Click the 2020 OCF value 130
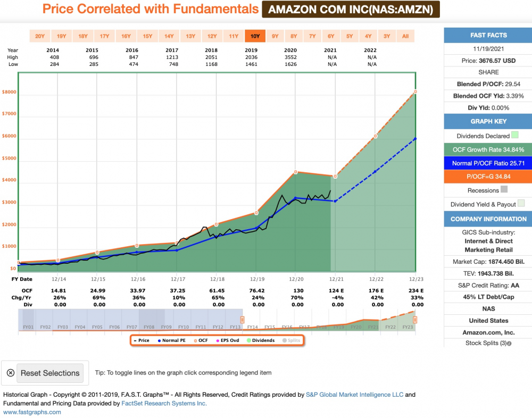Screen dimensions: 532x418 point(298,291)
